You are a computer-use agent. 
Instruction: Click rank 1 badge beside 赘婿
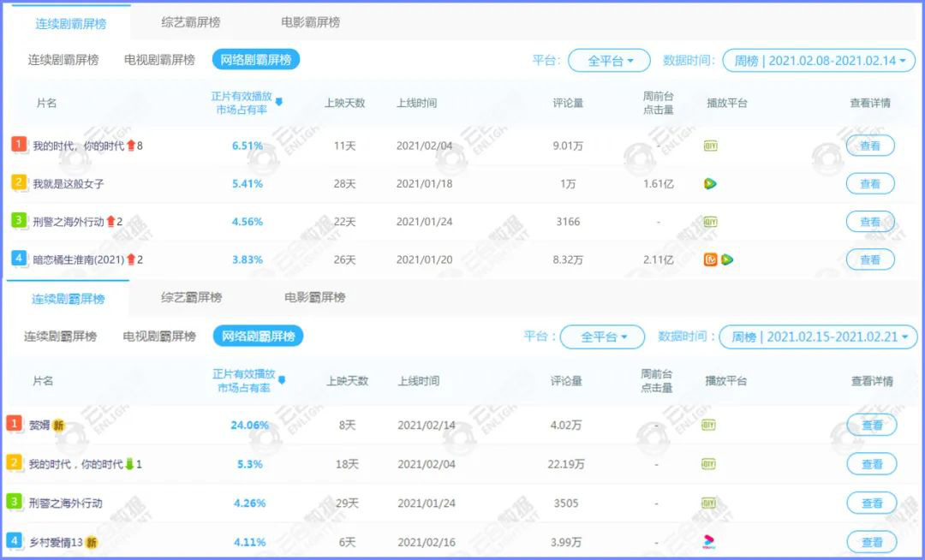[15, 424]
